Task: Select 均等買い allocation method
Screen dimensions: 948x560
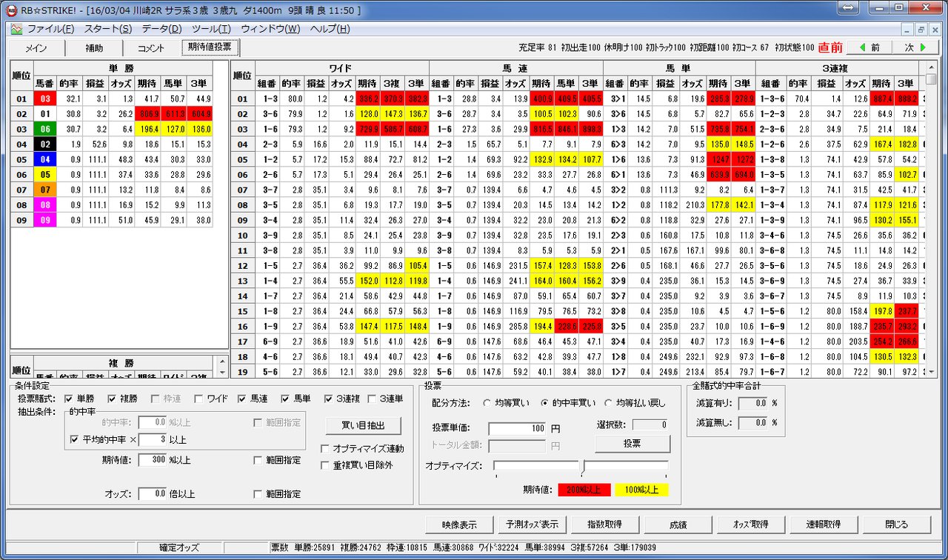Action: point(487,404)
